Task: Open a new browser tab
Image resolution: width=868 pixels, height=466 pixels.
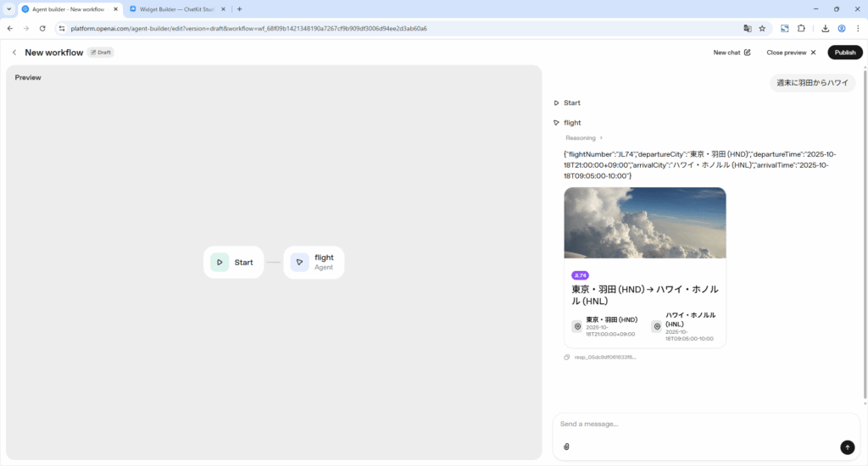Action: [239, 8]
